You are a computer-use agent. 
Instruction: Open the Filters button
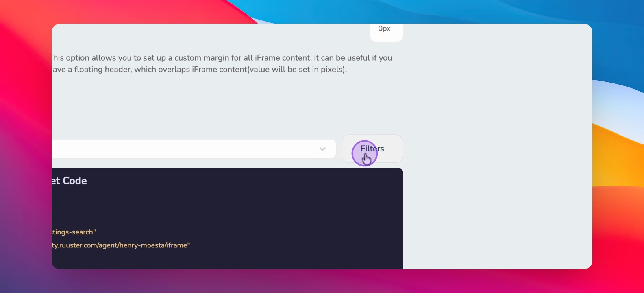[372, 149]
